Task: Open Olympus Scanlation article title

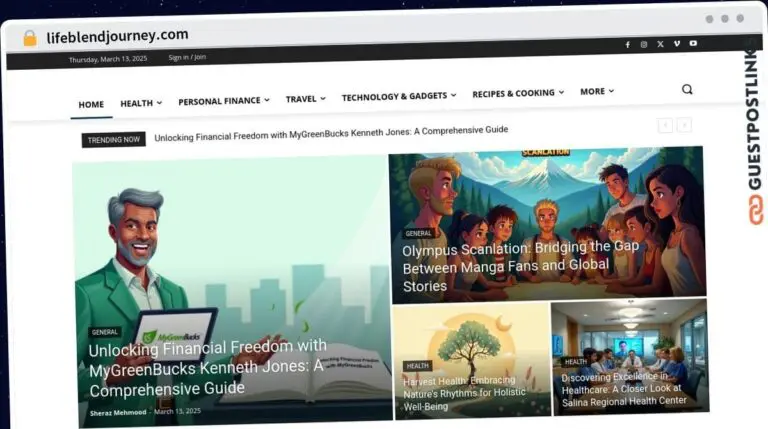Action: 520,267
